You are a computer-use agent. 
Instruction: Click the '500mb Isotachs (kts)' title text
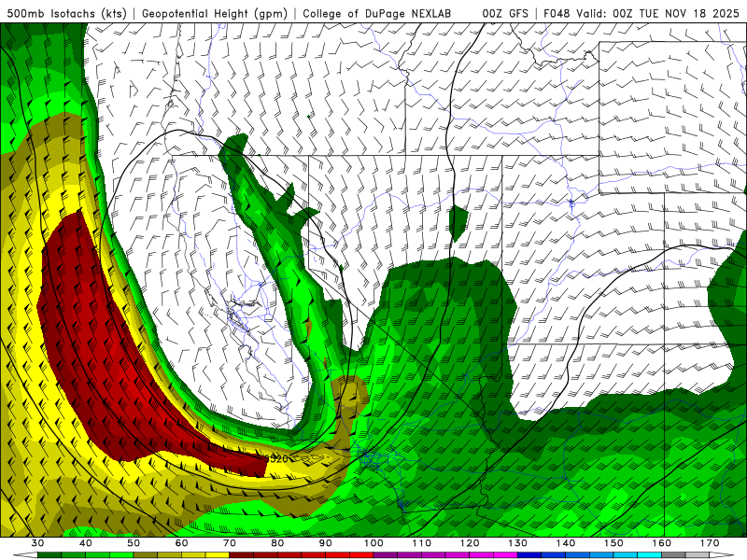pos(66,13)
